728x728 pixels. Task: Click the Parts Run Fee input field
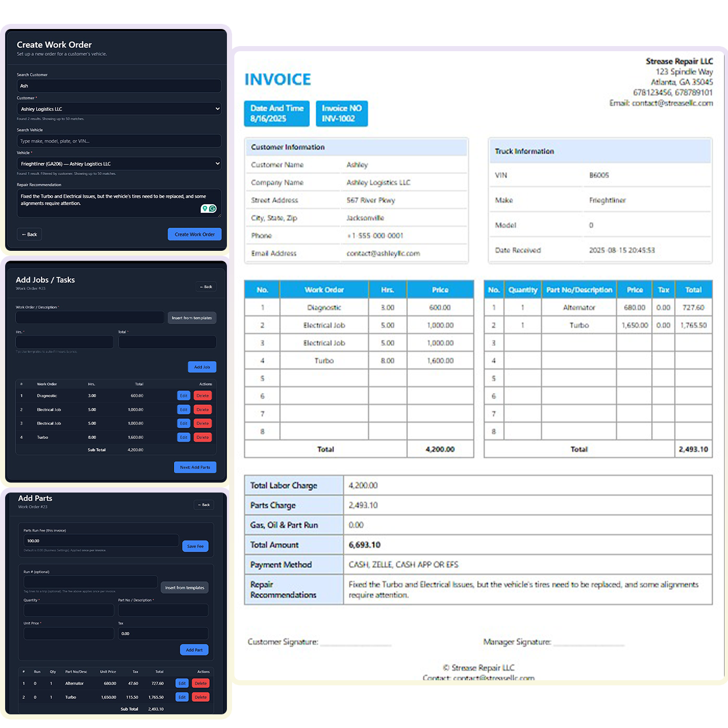pyautogui.click(x=101, y=541)
